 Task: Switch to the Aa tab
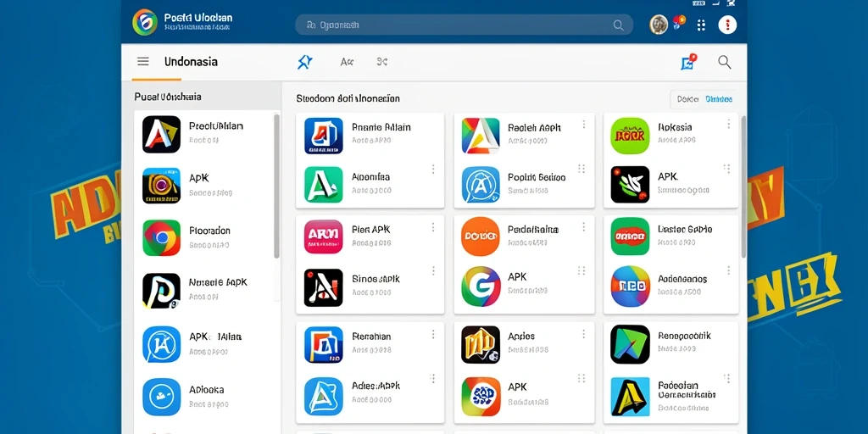point(347,62)
